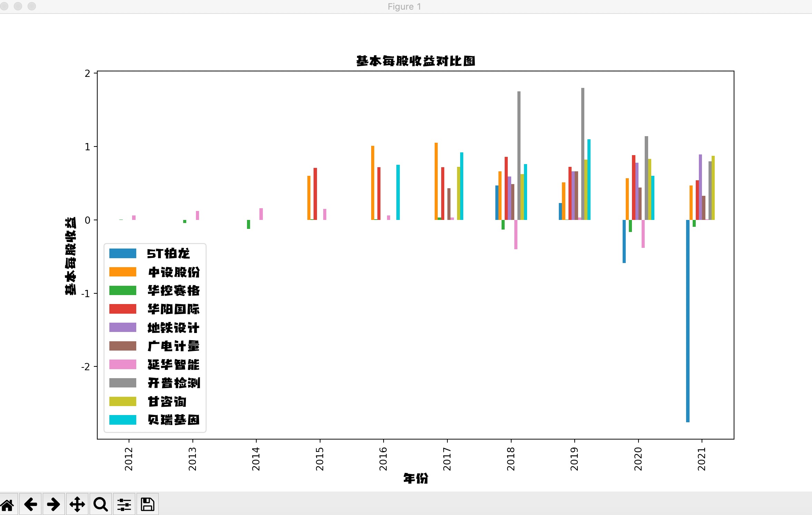Click the y-axis label 基本每股收益
This screenshot has height=515, width=812.
[70, 255]
